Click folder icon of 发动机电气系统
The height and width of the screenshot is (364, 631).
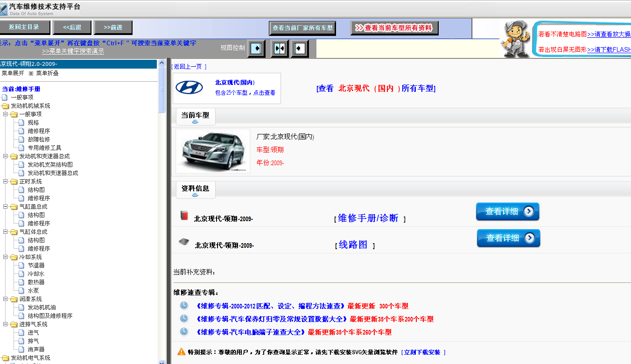coord(6,358)
